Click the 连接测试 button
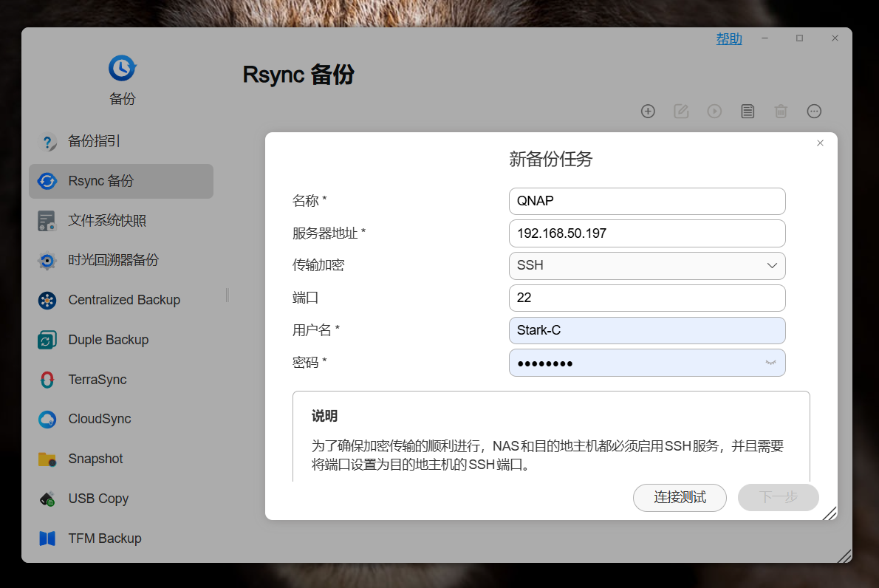879x588 pixels. point(680,498)
